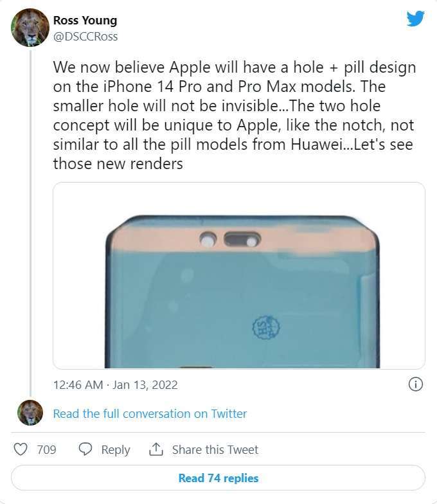Open "Read the full conversation on Twitter"
Viewport: 437px width, 504px height.
click(x=150, y=413)
